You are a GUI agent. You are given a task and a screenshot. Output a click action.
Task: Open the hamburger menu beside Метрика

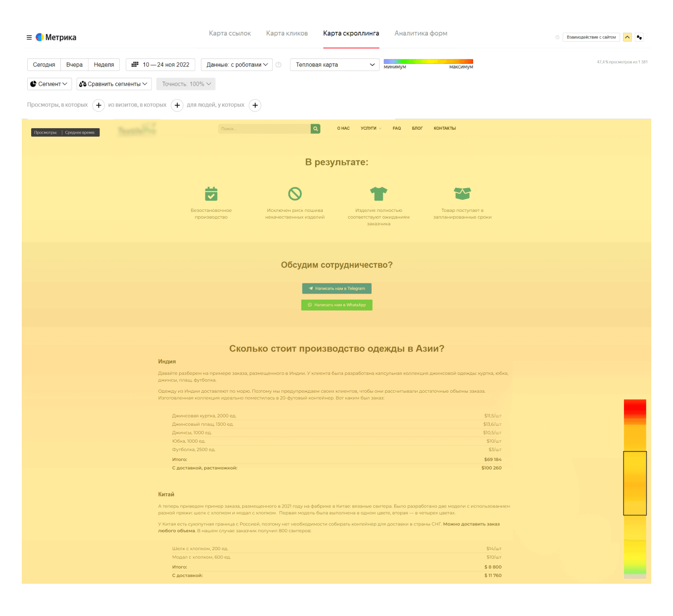click(29, 38)
